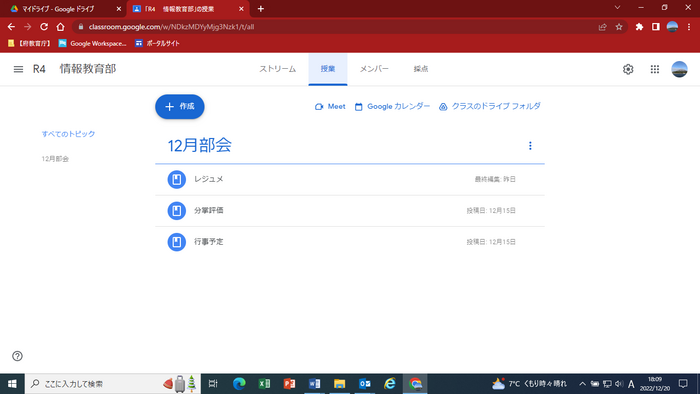This screenshot has height=394, width=700.
Task: Open the レジュメ material row
Action: coord(350,179)
